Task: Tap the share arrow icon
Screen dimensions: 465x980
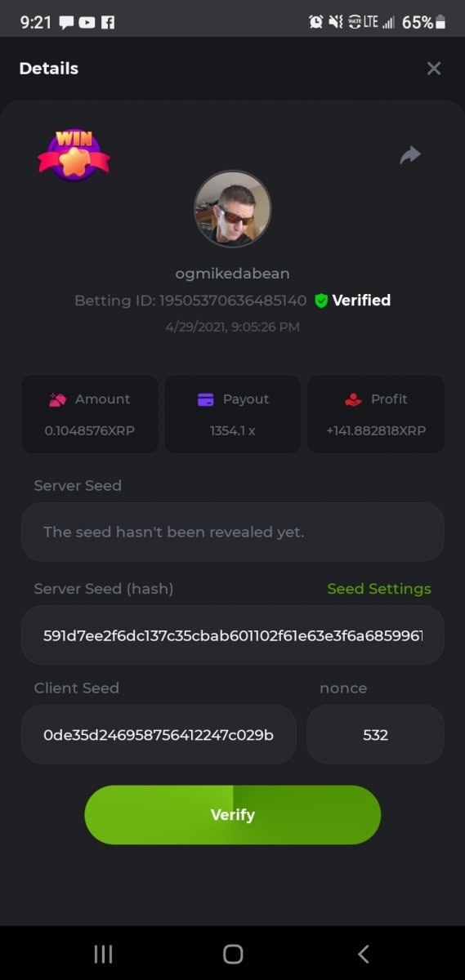Action: point(410,154)
